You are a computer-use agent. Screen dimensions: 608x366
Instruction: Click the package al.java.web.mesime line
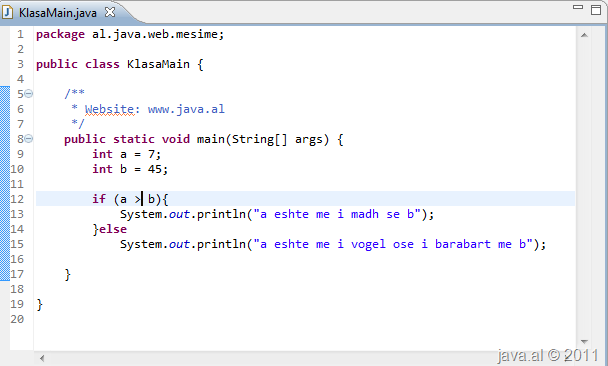click(x=130, y=35)
